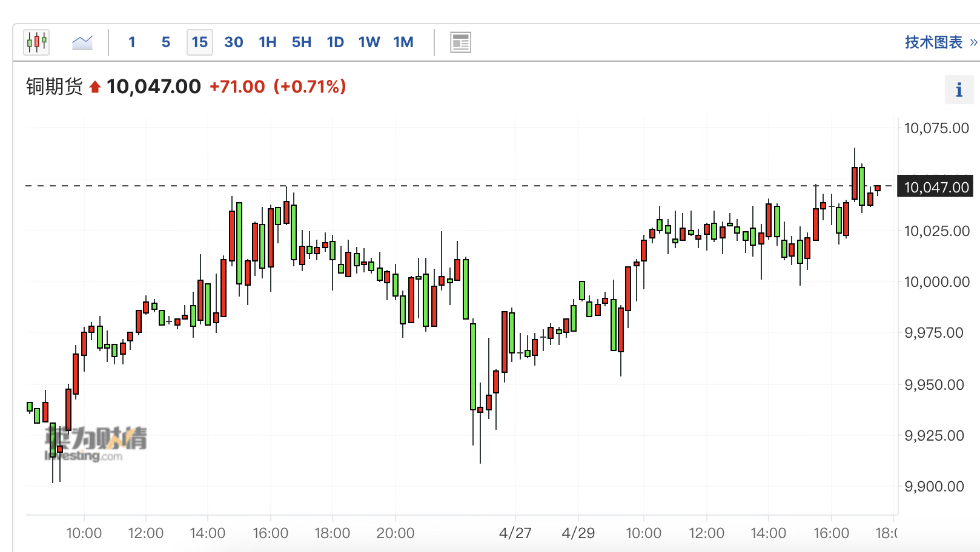Choose the 1W weekly timeframe

[x=369, y=42]
